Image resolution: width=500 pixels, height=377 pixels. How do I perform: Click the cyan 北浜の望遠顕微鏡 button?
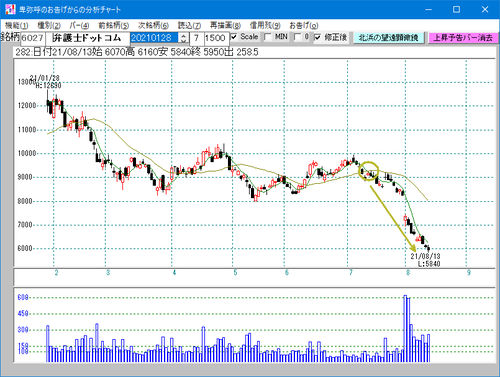389,38
